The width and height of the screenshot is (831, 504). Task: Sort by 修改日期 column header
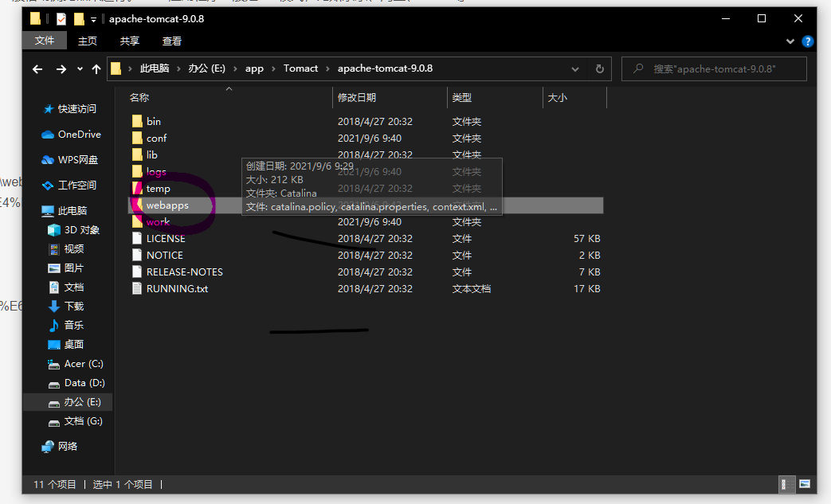pos(357,97)
